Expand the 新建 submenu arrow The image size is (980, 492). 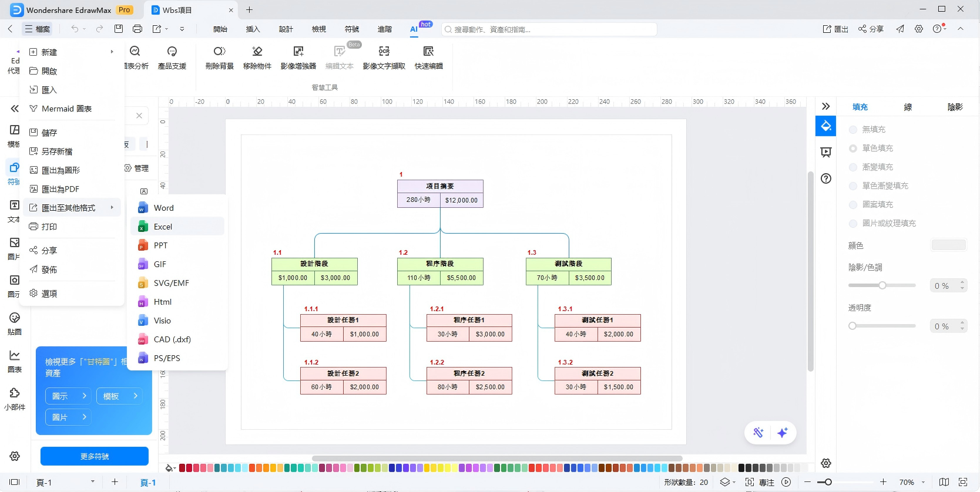[112, 52]
